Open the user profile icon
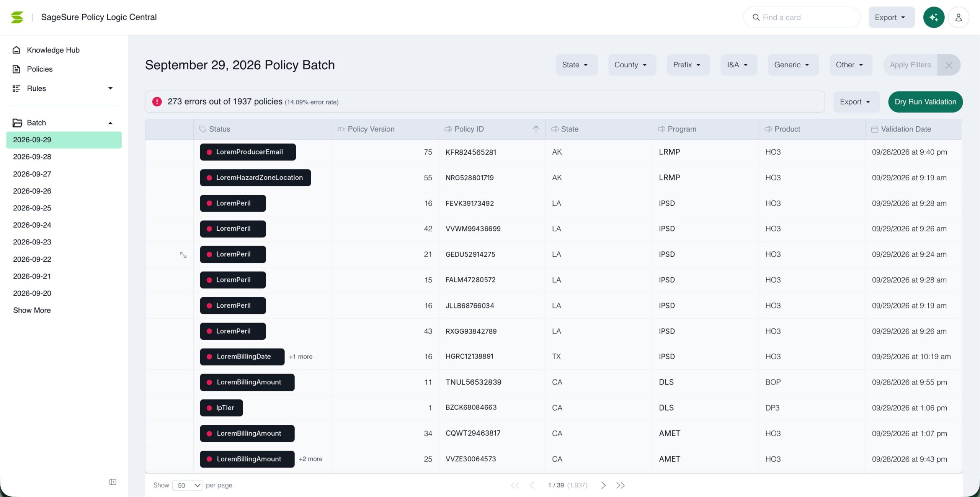The image size is (980, 497). click(959, 17)
